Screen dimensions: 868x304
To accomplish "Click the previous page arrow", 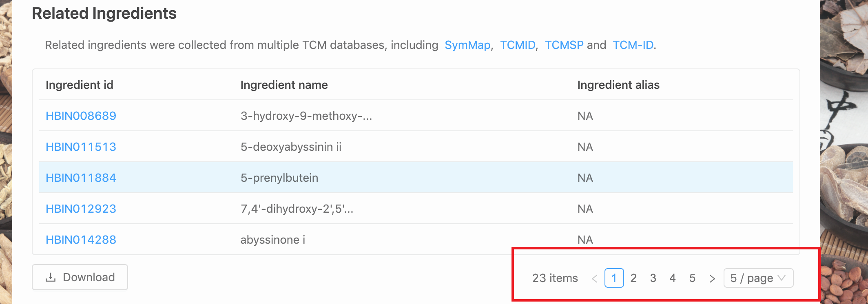I will (594, 278).
